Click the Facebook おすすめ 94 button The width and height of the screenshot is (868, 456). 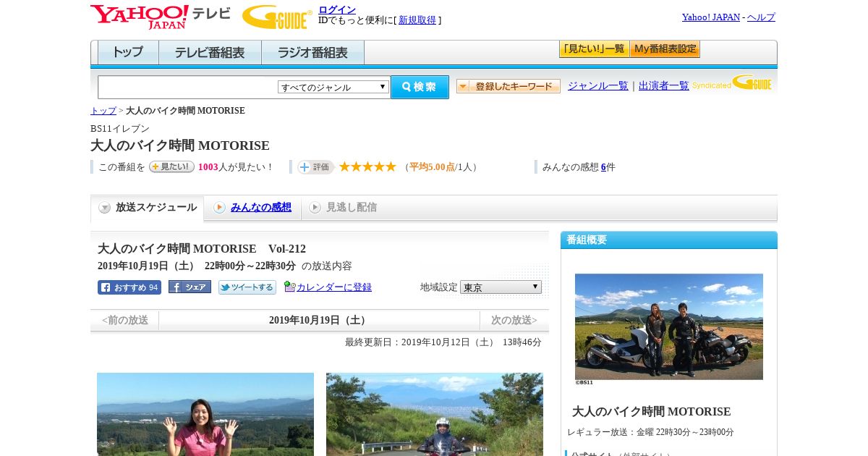[x=129, y=287]
